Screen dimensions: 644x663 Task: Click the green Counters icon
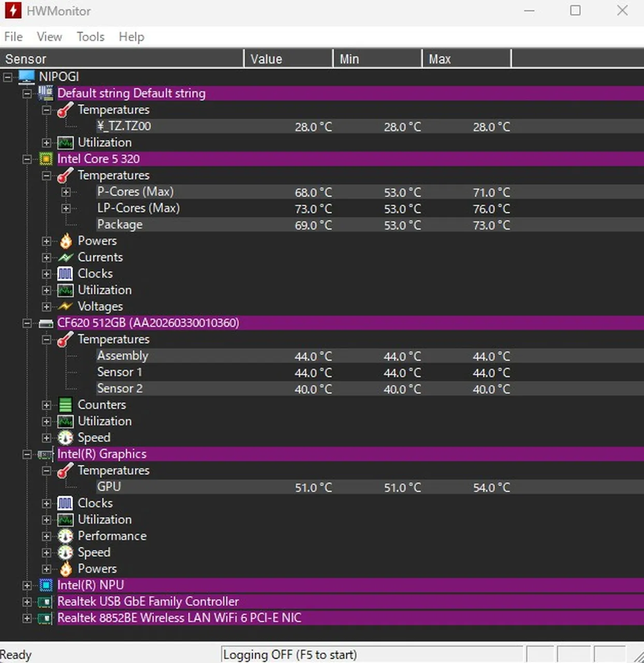tap(65, 405)
